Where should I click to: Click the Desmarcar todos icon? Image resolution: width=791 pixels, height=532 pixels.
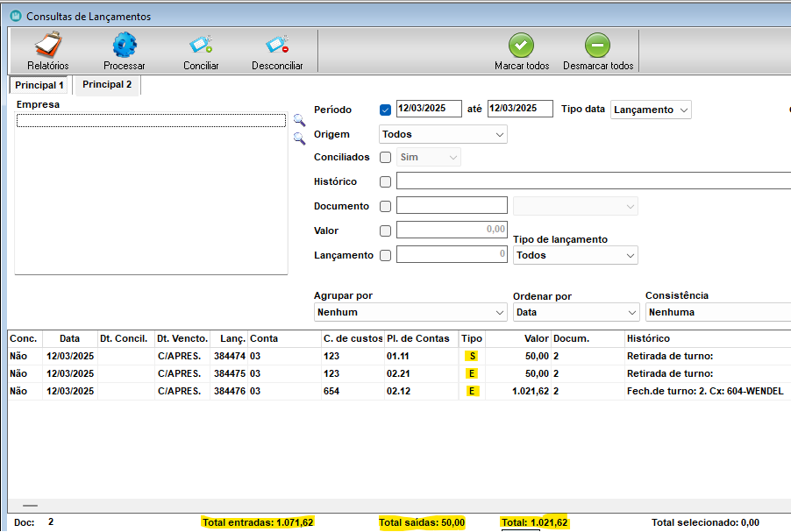tap(597, 46)
